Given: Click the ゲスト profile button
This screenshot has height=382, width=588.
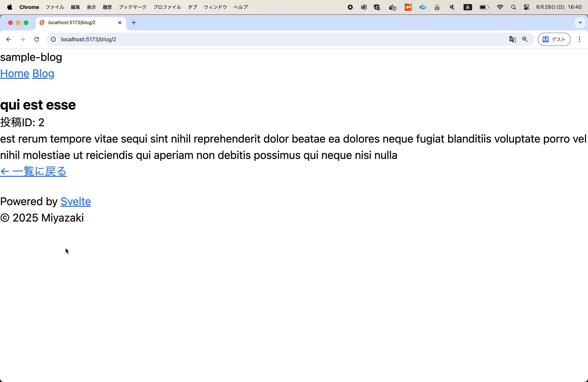Looking at the screenshot, I should pos(554,39).
